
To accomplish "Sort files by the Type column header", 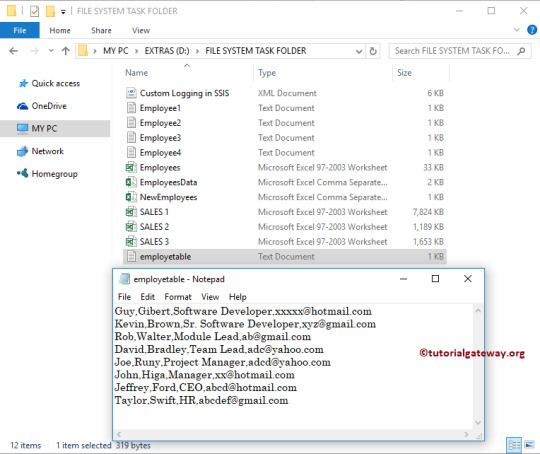I will coord(267,73).
